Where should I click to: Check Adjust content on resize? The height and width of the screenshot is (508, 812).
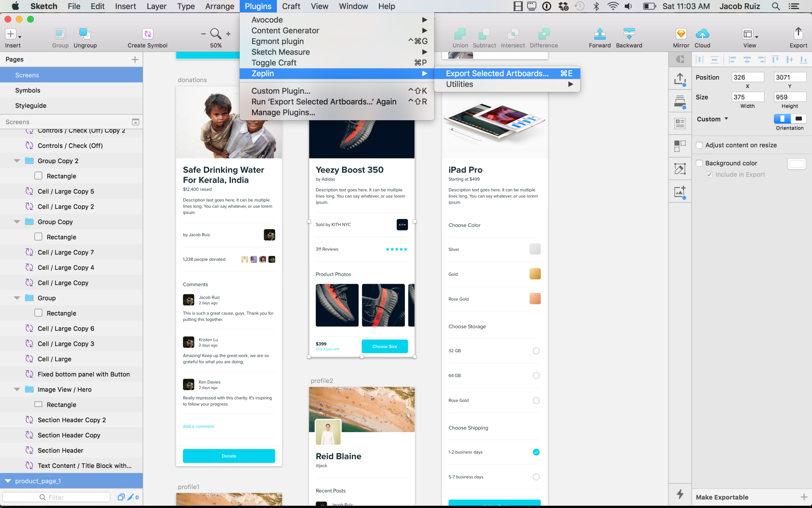click(x=700, y=145)
